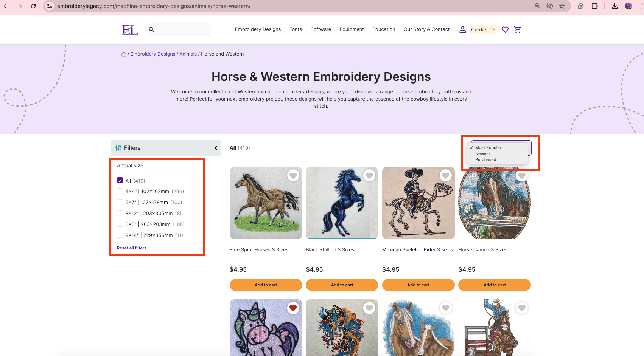Open the Chrome three-dot menu
644x356 pixels.
pyautogui.click(x=641, y=6)
